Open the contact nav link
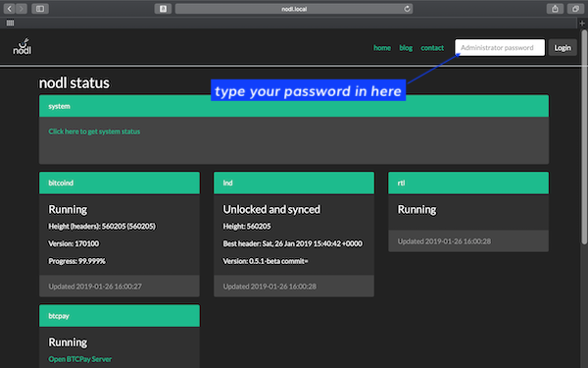588x368 pixels. (432, 48)
